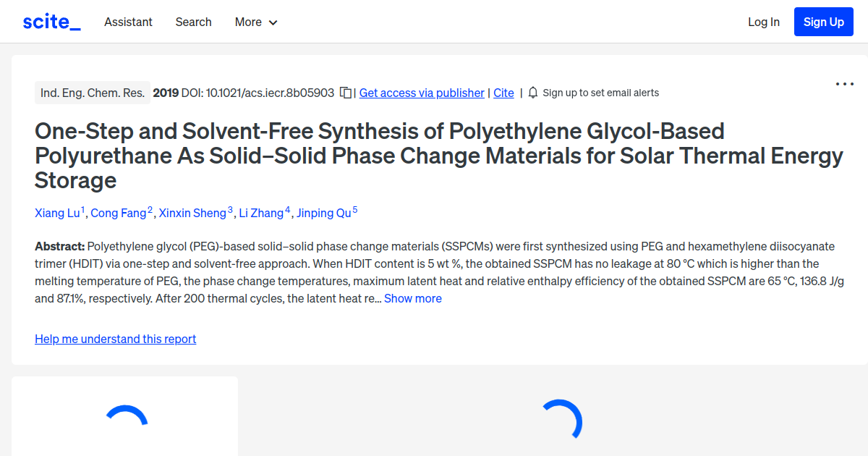Open Help me understand this report

click(115, 339)
